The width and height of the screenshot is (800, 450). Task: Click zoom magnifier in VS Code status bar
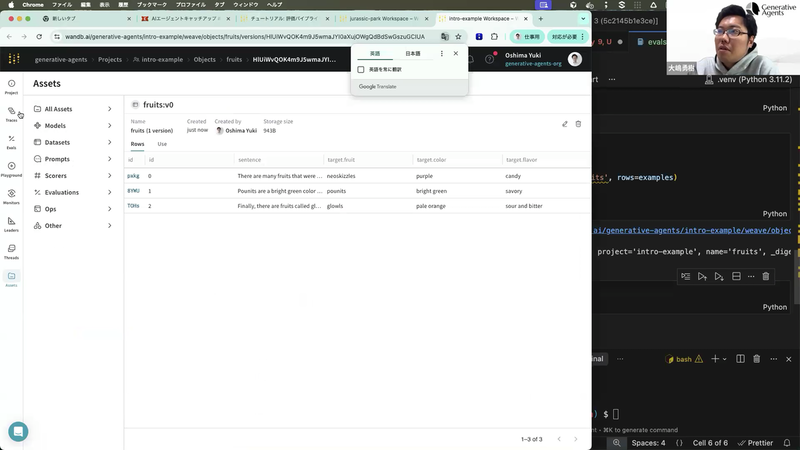point(617,443)
